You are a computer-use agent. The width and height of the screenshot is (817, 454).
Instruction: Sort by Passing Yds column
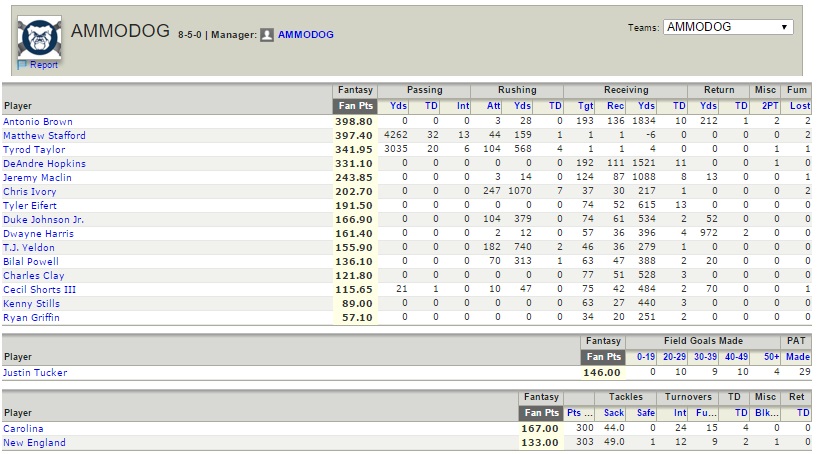[x=399, y=106]
